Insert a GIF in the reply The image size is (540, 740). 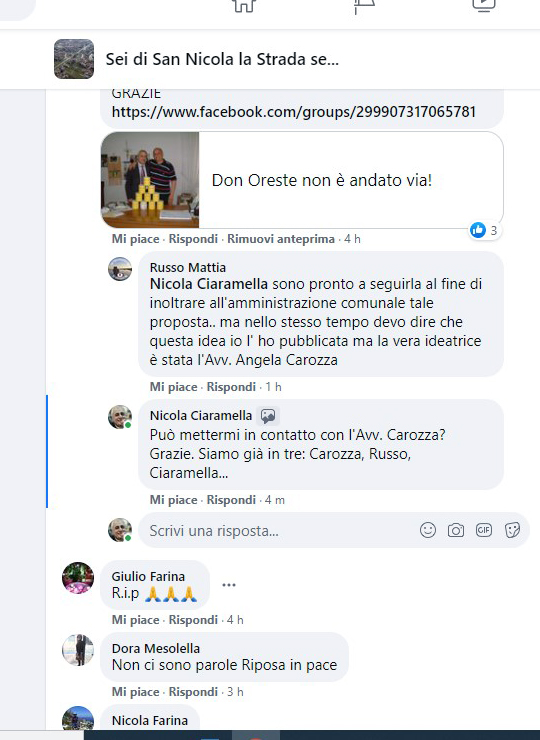[484, 530]
